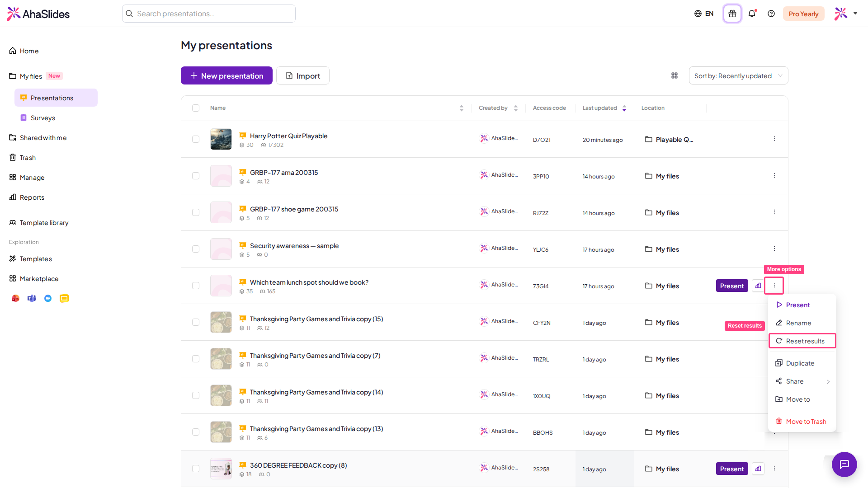The width and height of the screenshot is (868, 488).
Task: Sort the table by Last updated
Action: click(x=624, y=108)
